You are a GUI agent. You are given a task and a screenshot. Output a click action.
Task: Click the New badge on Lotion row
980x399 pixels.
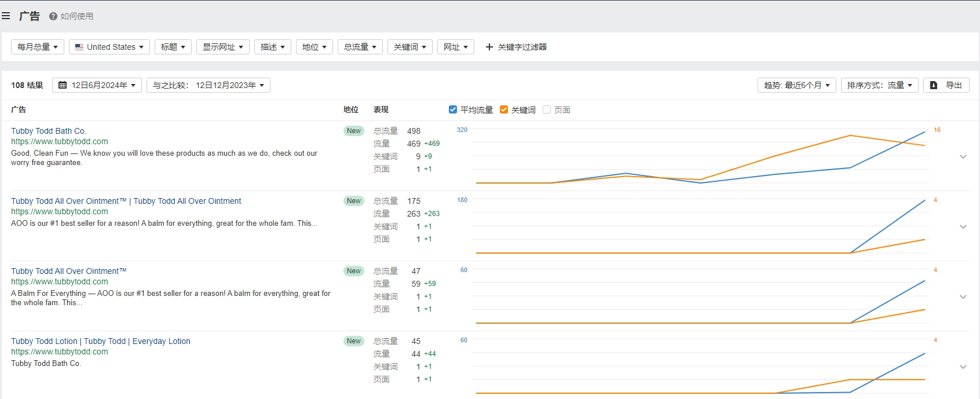point(354,341)
